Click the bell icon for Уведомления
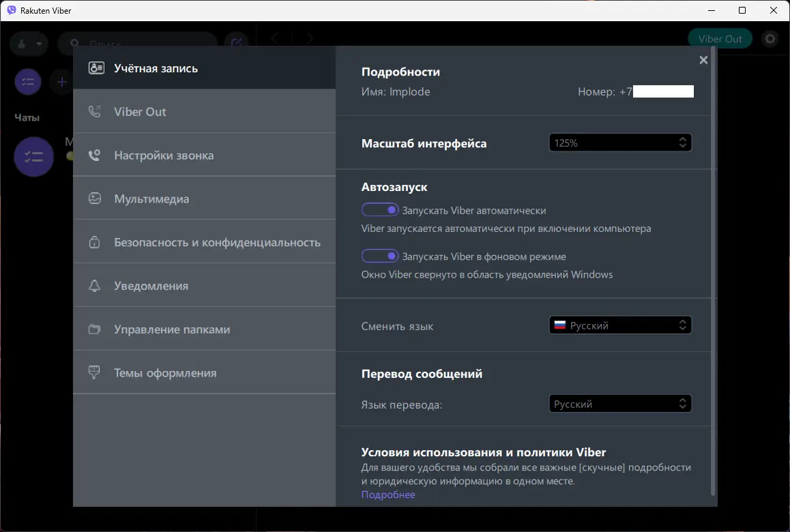 coord(95,286)
